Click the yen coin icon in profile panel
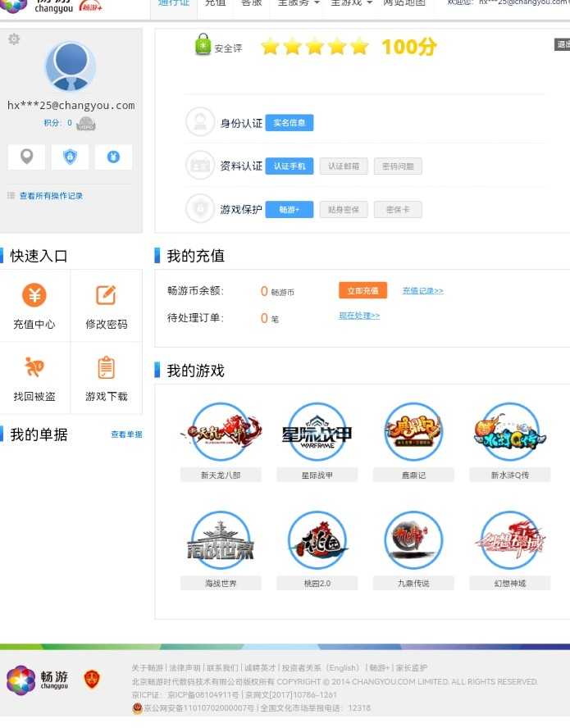Screen dimensions: 570x728 pos(113,157)
